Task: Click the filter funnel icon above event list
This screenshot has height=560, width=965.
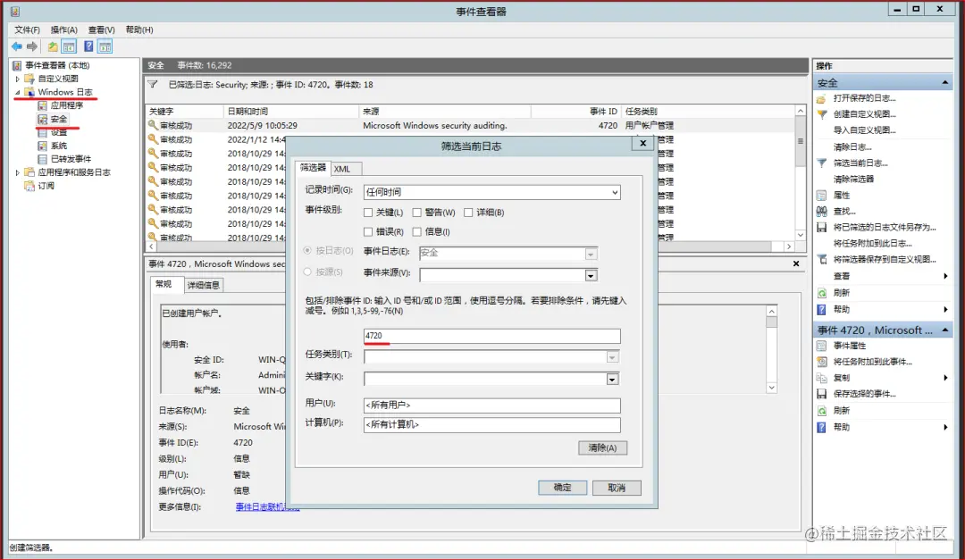Action: 153,84
